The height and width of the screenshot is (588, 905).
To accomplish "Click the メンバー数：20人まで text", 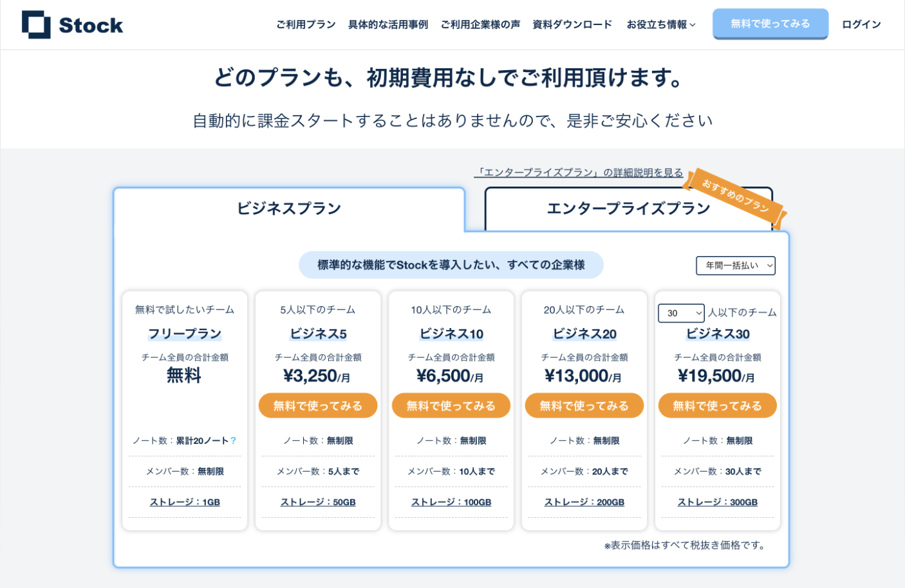I will point(584,472).
